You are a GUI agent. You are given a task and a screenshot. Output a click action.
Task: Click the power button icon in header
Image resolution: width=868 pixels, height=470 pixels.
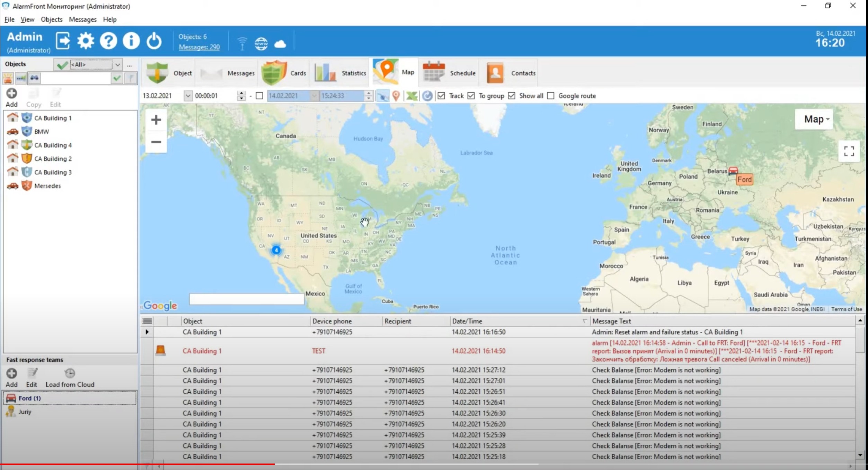click(154, 41)
